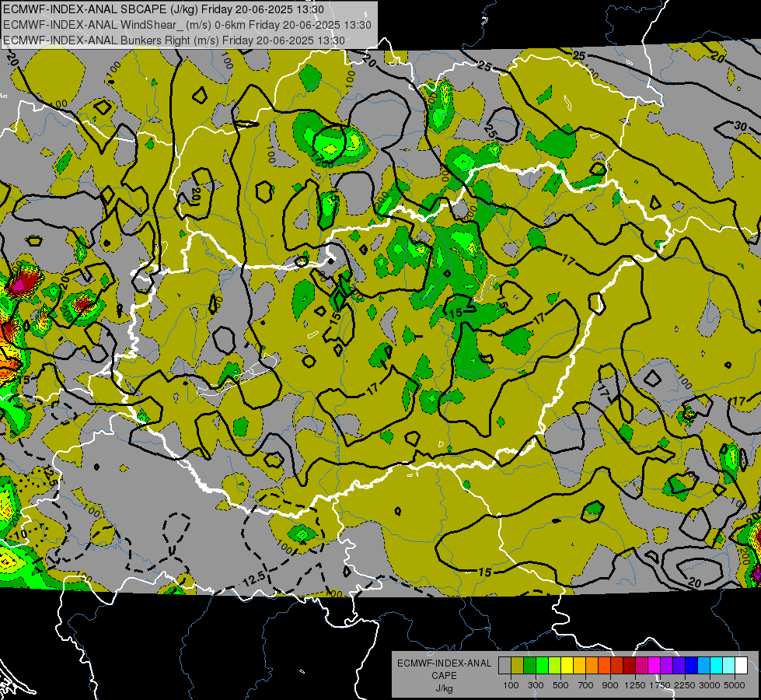This screenshot has height=700, width=761.
Task: Click the WindShear 0-6km title line
Action: [x=187, y=25]
